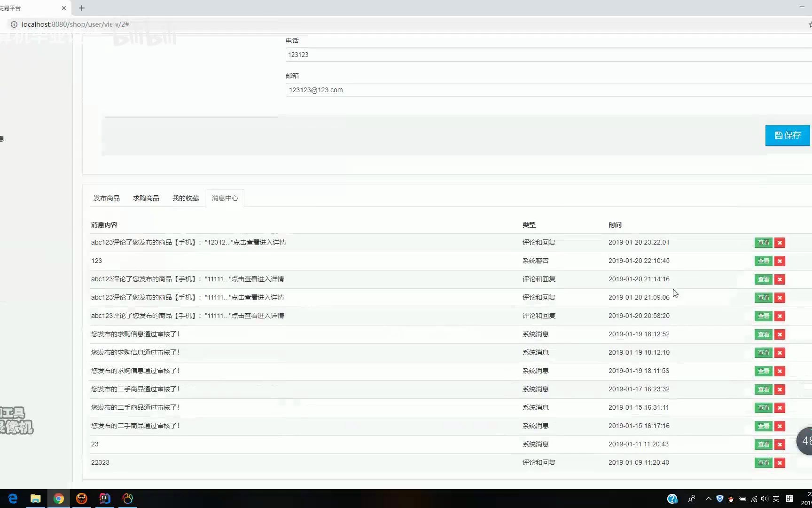The height and width of the screenshot is (508, 812).
Task: View the message dated 2019-01-19 18:12:52
Action: [x=764, y=334]
